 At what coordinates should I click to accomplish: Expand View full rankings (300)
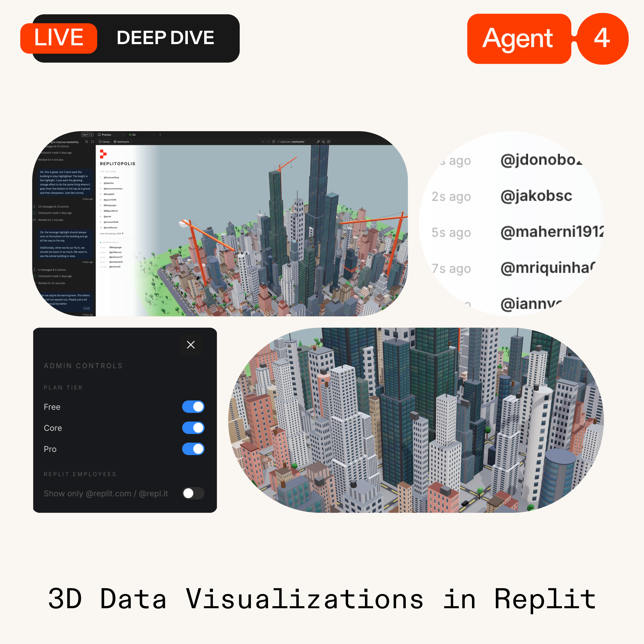[112, 234]
